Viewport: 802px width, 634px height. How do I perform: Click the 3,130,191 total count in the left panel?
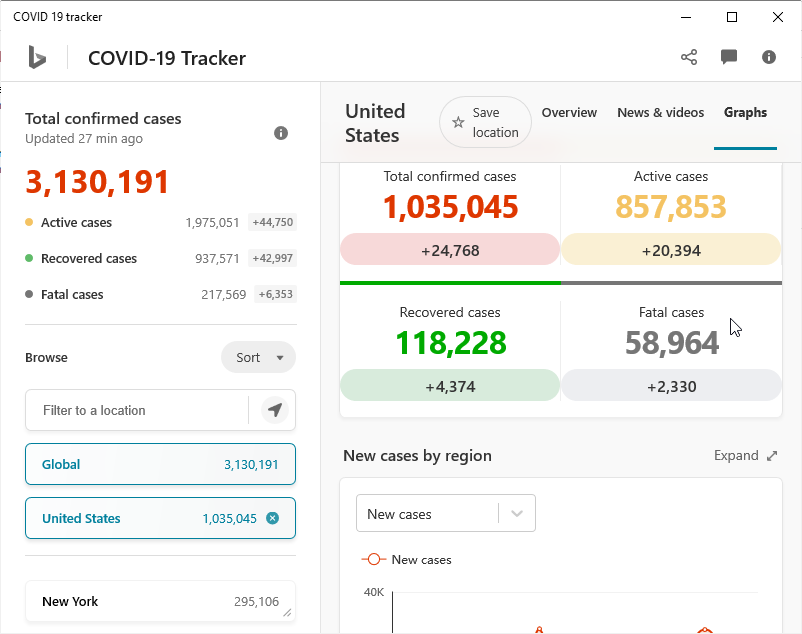pyautogui.click(x=97, y=182)
